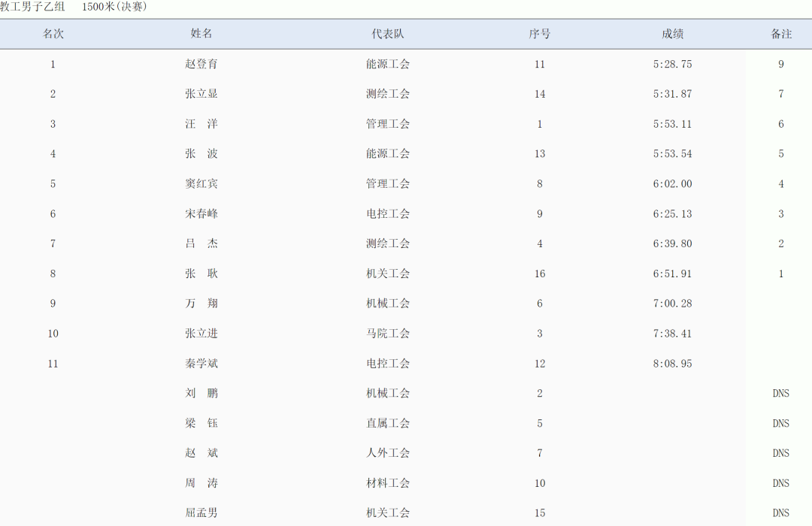
Task: Click the name 宋春峰
Action: click(201, 213)
